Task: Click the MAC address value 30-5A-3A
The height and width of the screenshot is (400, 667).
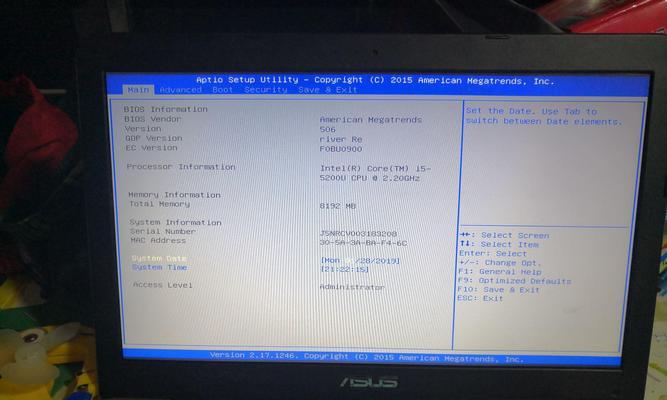Action: (363, 243)
